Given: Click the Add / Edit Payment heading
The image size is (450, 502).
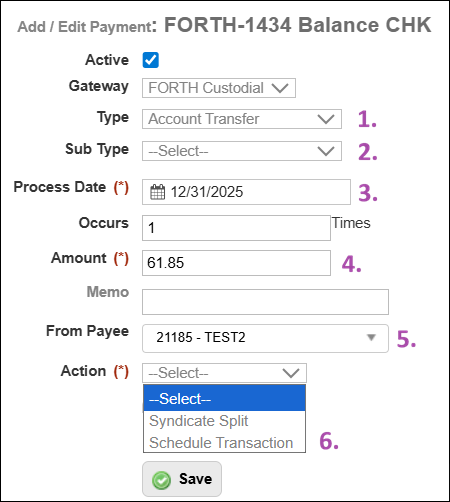Looking at the screenshot, I should click(84, 27).
